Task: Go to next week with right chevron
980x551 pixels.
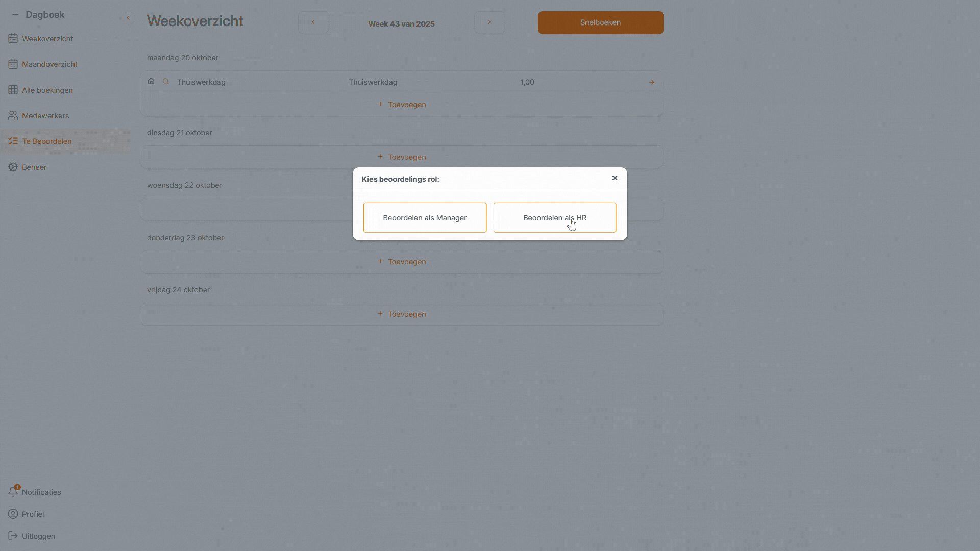Action: pos(489,22)
